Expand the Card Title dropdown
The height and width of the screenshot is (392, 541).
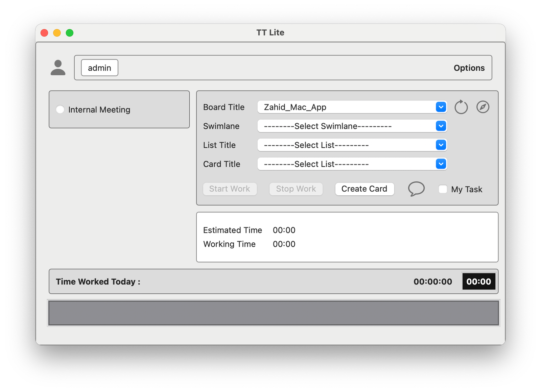click(441, 164)
